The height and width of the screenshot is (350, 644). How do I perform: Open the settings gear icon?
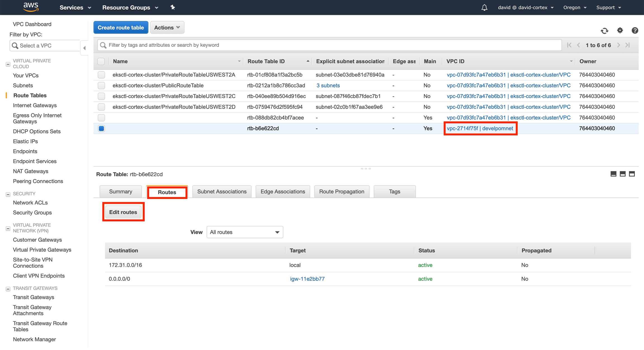pyautogui.click(x=620, y=30)
